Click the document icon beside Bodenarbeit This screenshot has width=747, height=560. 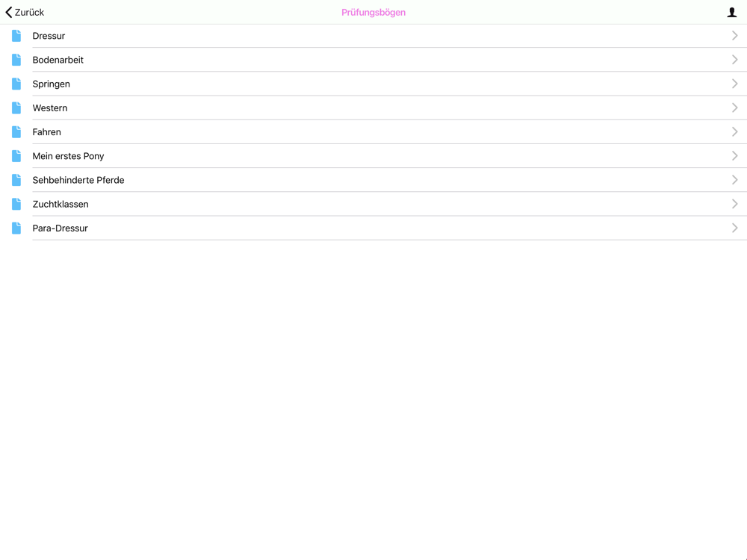point(16,60)
